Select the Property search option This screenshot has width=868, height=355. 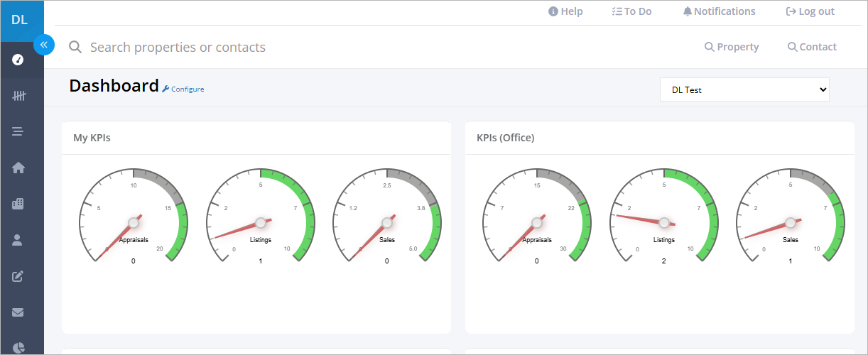tap(732, 47)
